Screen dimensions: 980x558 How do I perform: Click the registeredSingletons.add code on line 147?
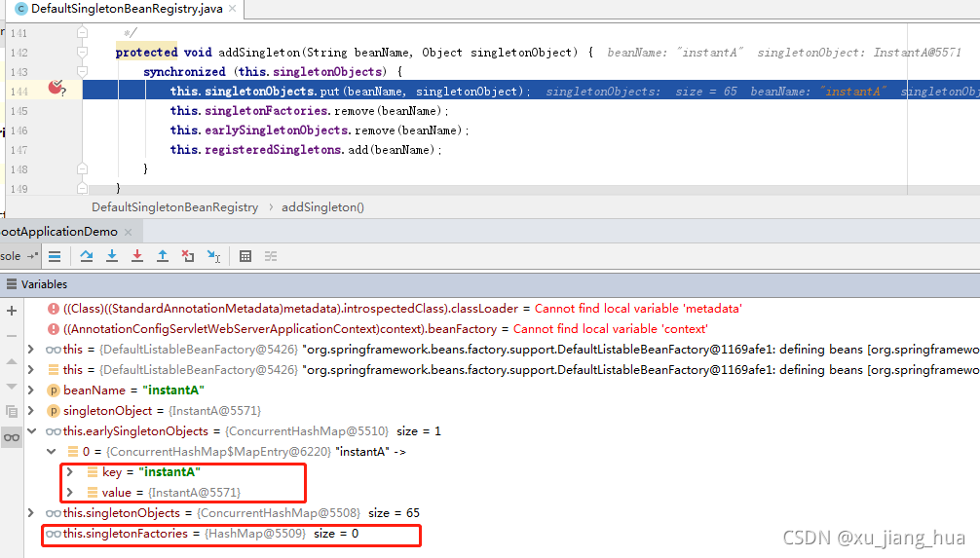coord(306,150)
